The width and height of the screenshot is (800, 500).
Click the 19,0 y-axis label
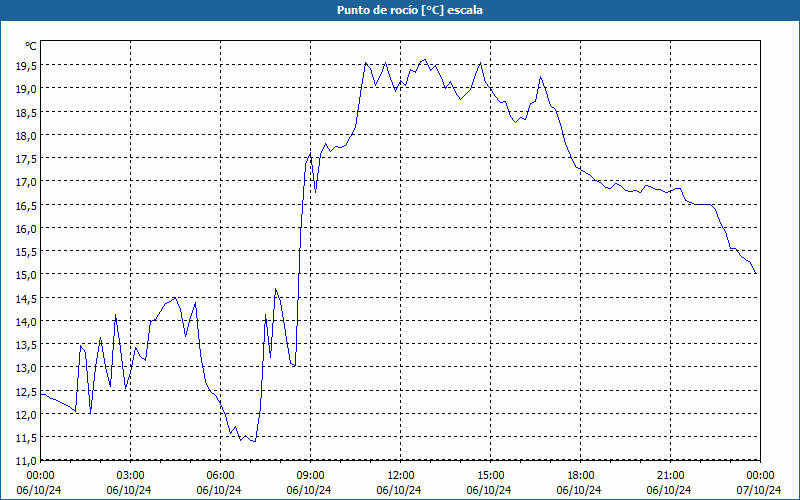click(x=26, y=89)
